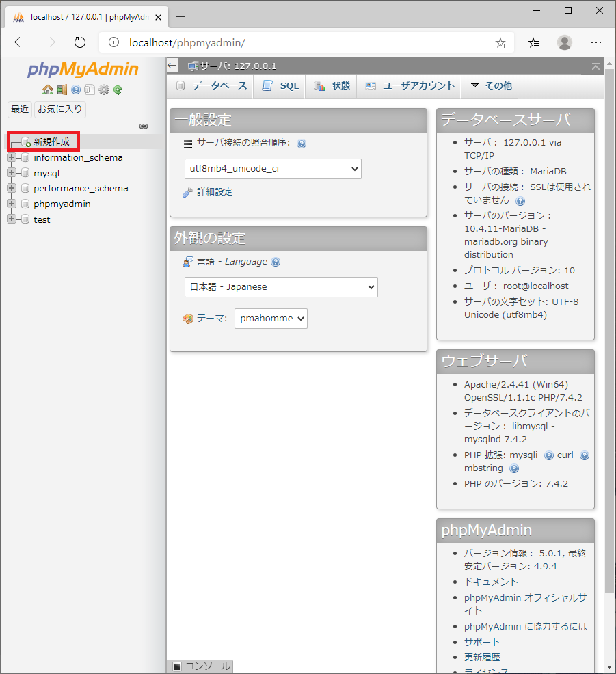Click 更新履歴 link

482,657
